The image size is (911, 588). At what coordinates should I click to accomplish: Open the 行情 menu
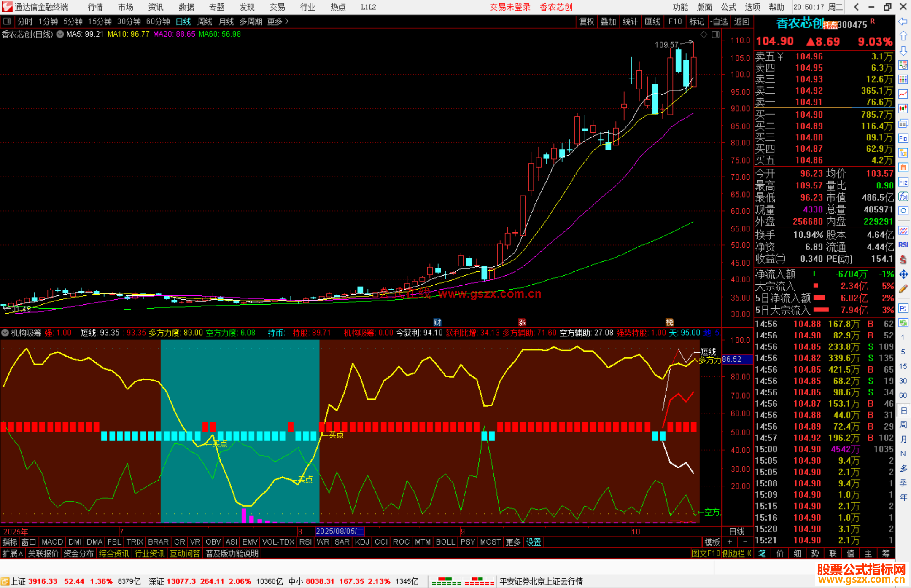point(95,7)
